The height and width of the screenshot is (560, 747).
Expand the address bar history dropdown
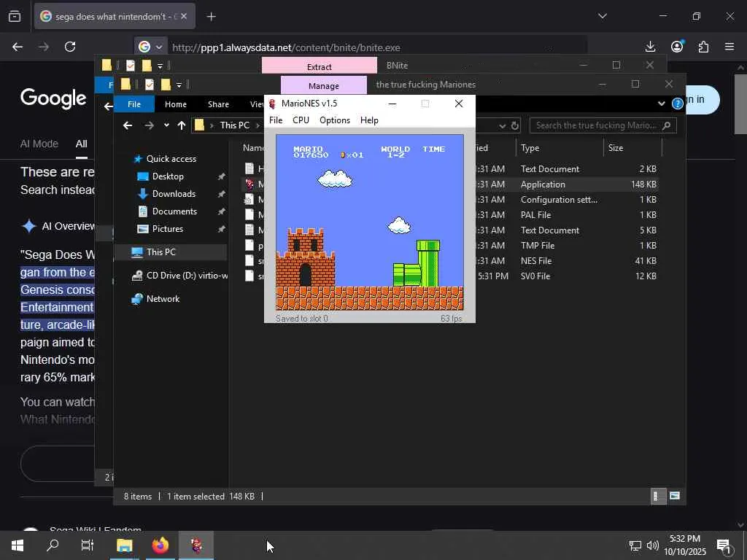click(x=502, y=125)
